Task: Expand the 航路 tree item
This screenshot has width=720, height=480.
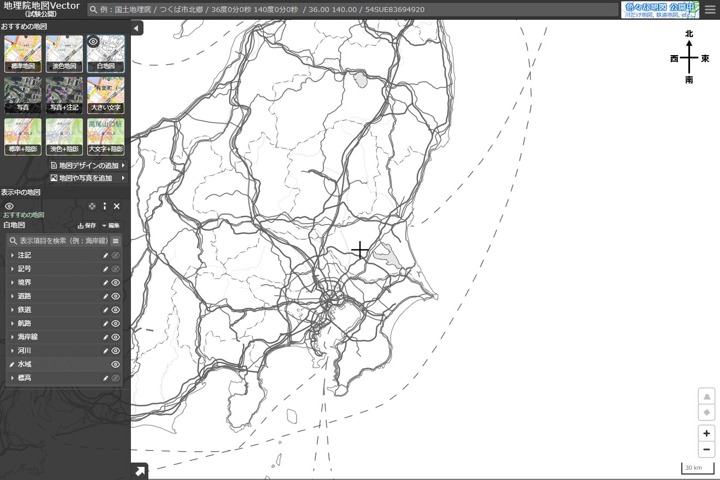Action: pyautogui.click(x=12, y=324)
